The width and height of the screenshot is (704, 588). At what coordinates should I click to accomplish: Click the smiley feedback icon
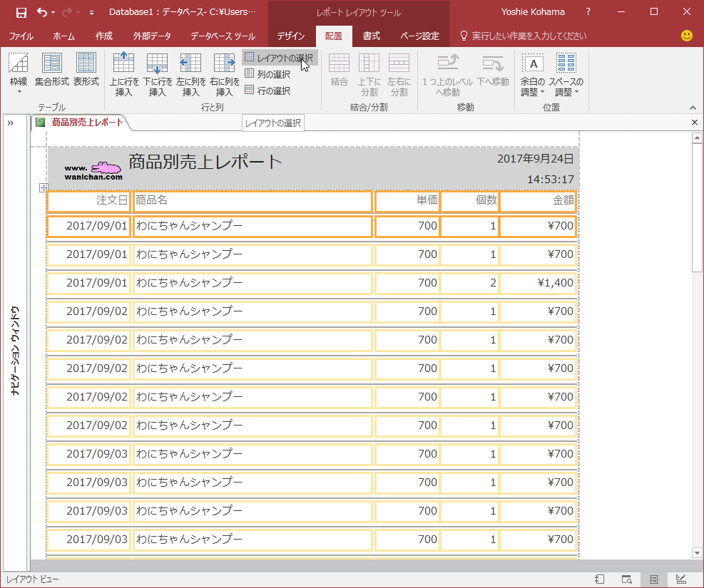(x=686, y=36)
